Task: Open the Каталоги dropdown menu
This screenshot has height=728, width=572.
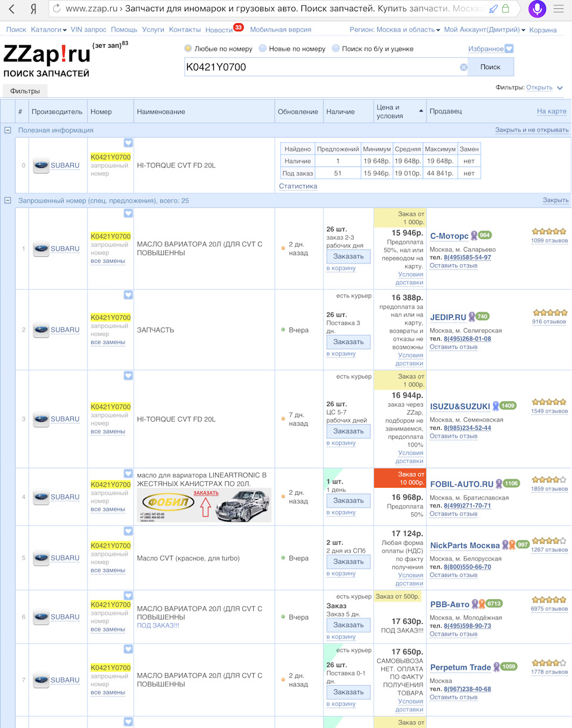Action: click(x=49, y=29)
